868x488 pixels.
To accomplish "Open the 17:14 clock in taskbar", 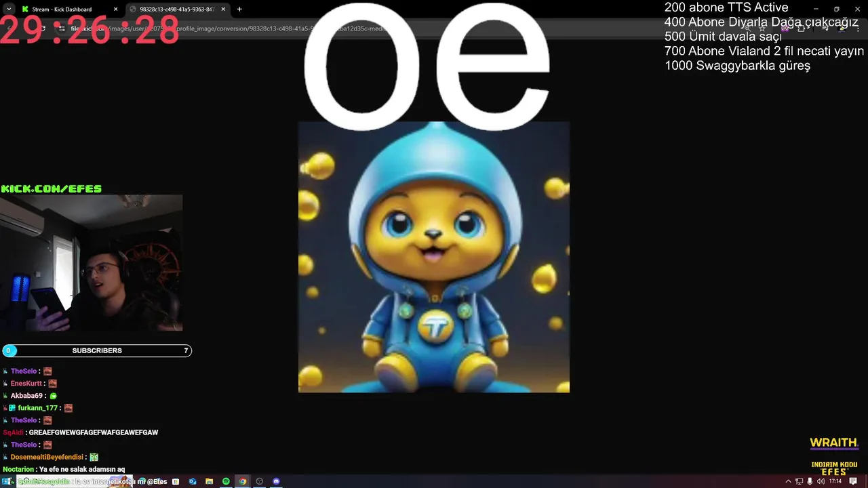I will coord(835,481).
